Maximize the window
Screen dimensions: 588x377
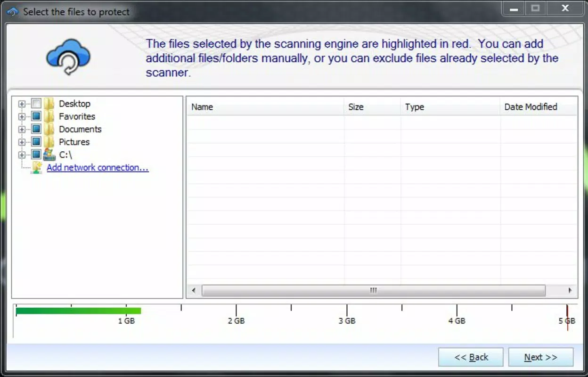coord(535,8)
